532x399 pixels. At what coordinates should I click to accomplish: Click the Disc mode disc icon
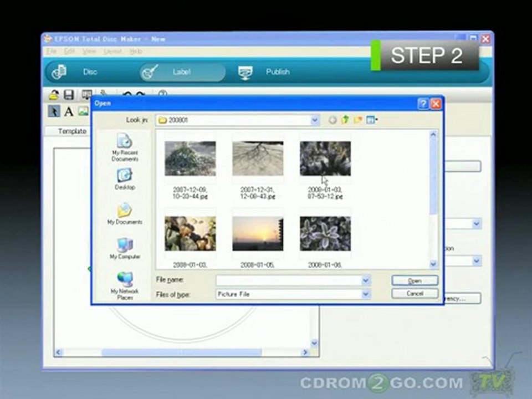pyautogui.click(x=59, y=72)
